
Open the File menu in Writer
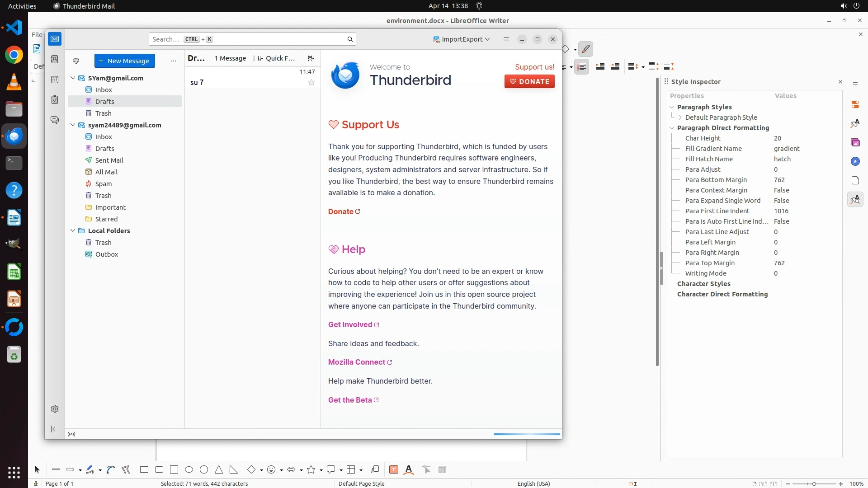[37, 34]
